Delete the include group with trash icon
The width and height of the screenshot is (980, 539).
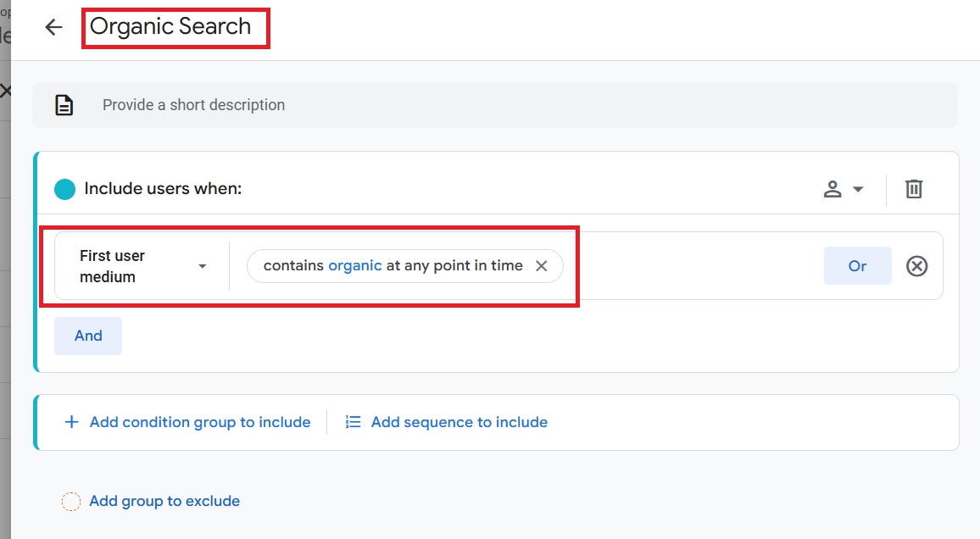913,189
